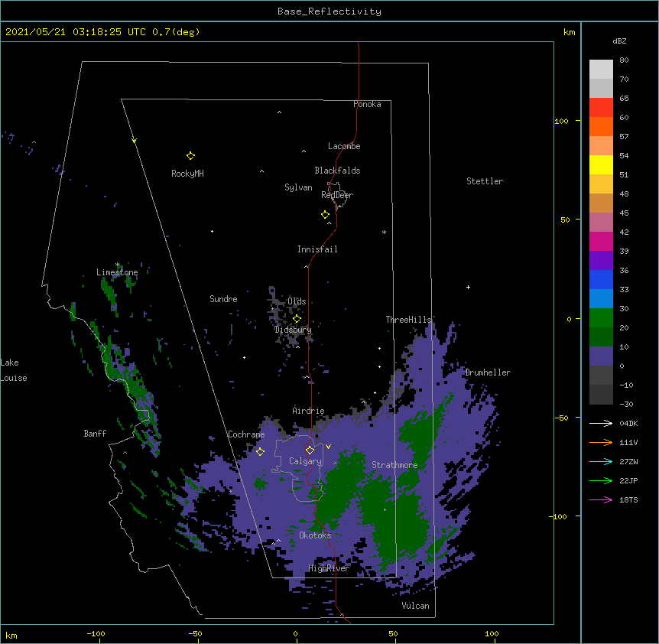Click the Lacombe town label
The image size is (659, 644).
(x=344, y=146)
